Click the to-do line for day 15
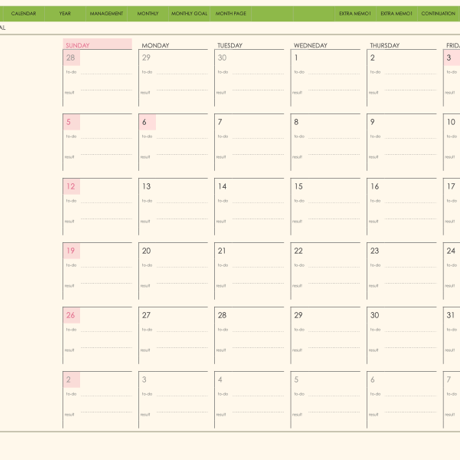 [x=334, y=202]
